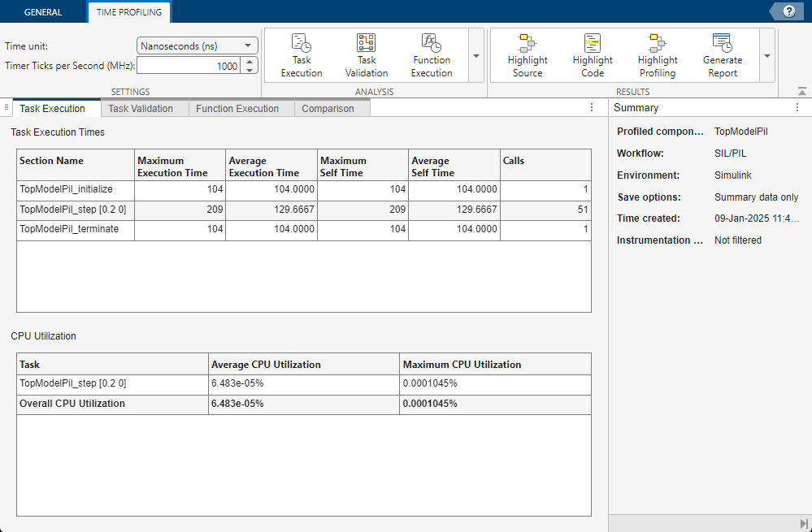This screenshot has width=812, height=532.
Task: Select the TopModelPil_step row in execution table
Action: [x=73, y=210]
